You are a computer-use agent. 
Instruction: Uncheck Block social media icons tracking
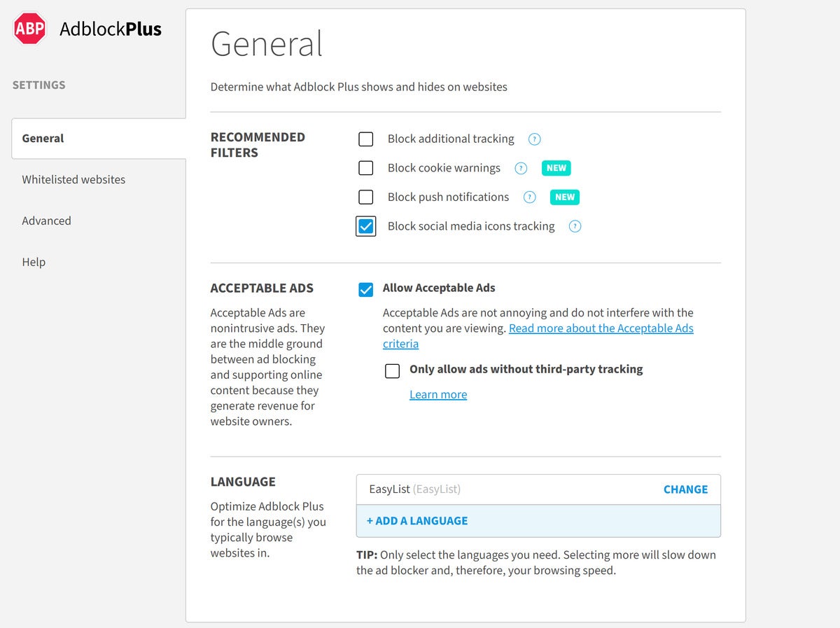(x=366, y=227)
